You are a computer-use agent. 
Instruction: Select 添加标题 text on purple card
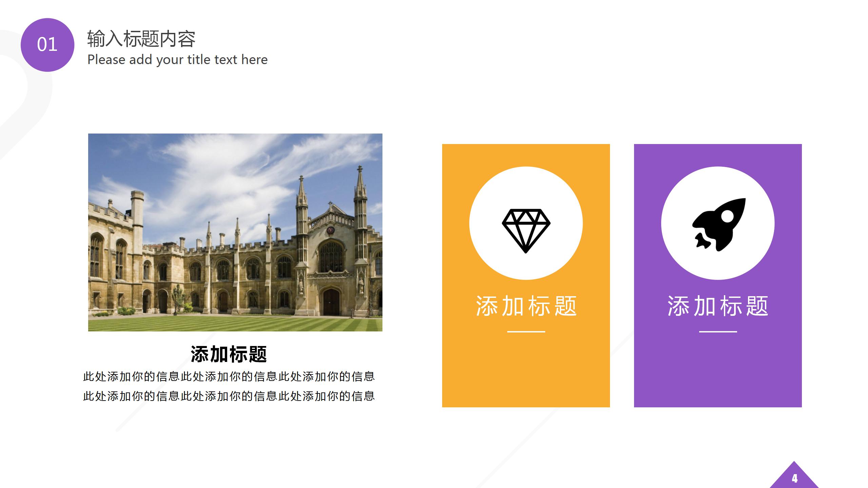click(x=718, y=306)
